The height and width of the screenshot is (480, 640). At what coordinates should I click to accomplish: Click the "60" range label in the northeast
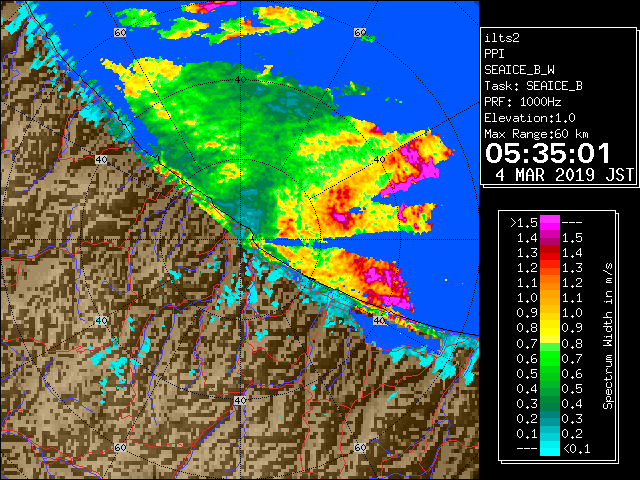click(360, 32)
